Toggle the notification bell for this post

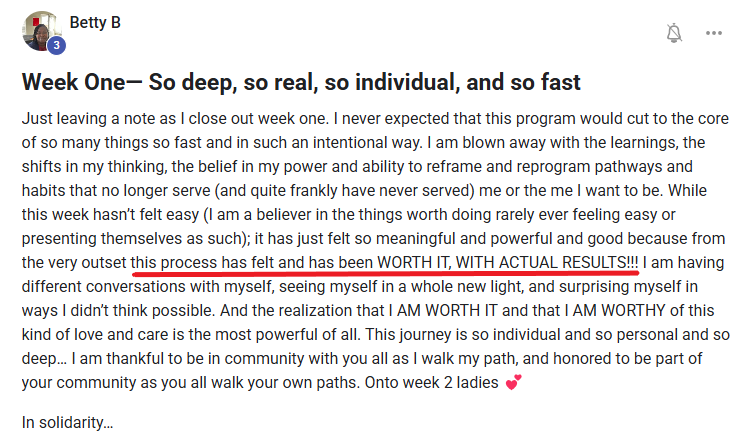point(674,33)
